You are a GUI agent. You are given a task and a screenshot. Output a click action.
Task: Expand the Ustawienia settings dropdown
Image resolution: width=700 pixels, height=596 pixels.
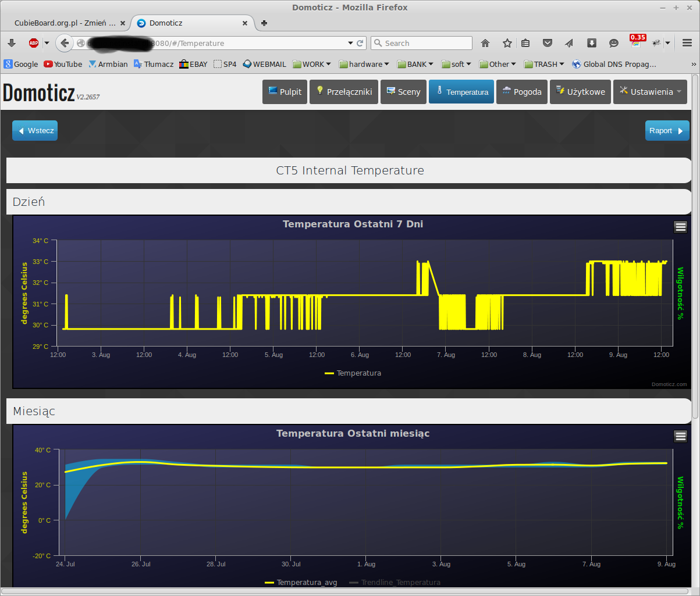(x=650, y=92)
